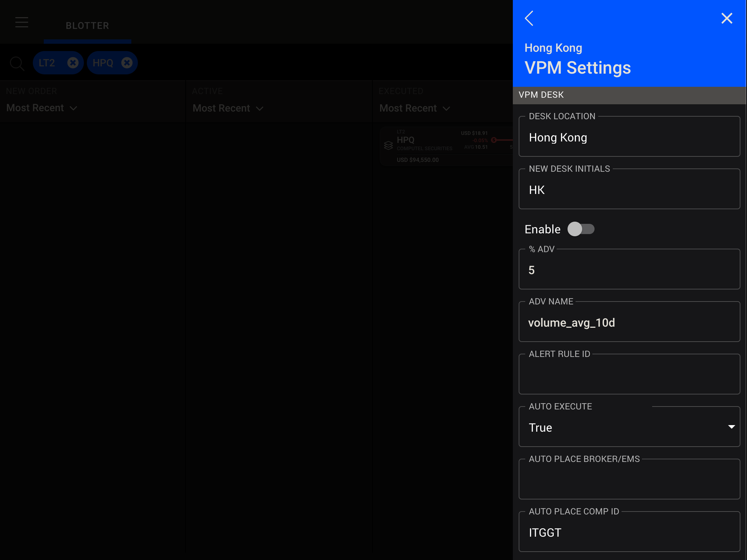The height and width of the screenshot is (560, 747).
Task: Remove the LT2 filter chip
Action: click(x=73, y=63)
